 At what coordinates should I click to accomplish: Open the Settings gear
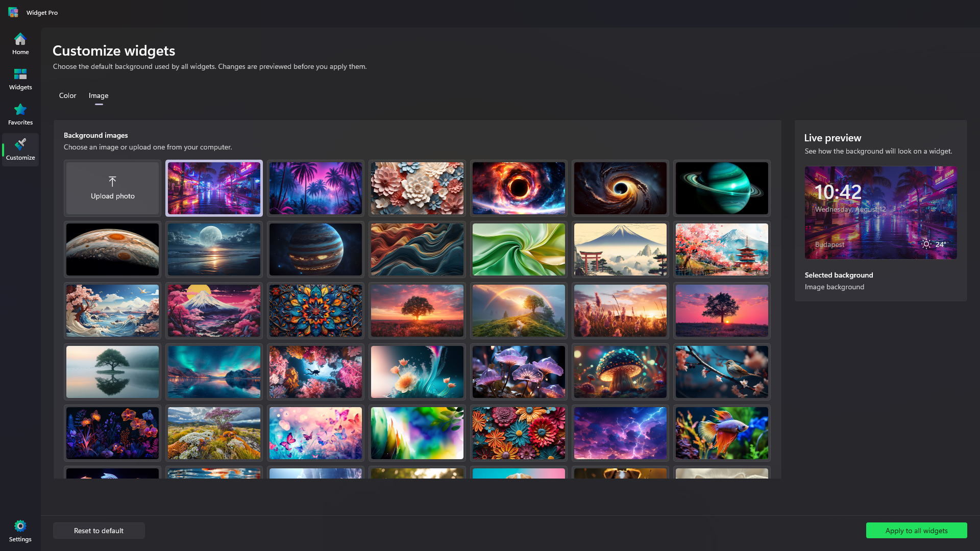20,531
